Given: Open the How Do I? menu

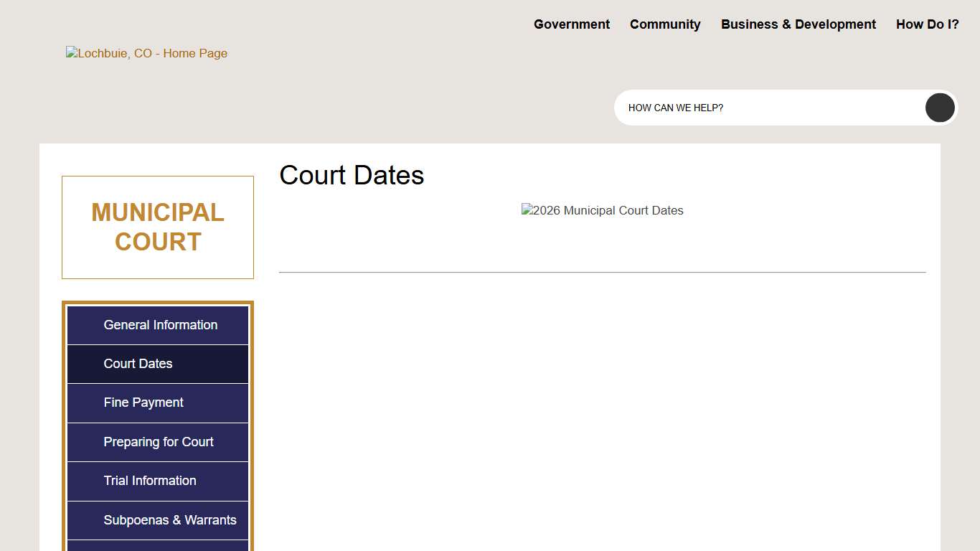Looking at the screenshot, I should click(927, 24).
